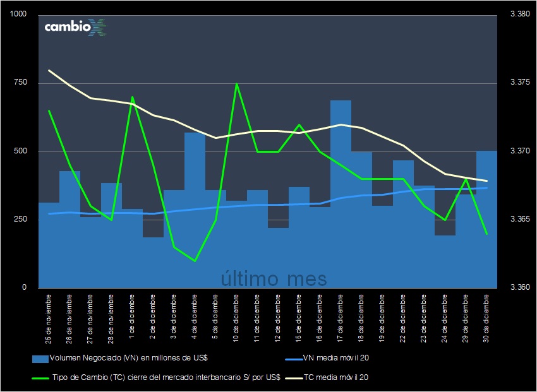Click the green line peak on 10 de diciembre
The height and width of the screenshot is (392, 537).
point(238,83)
